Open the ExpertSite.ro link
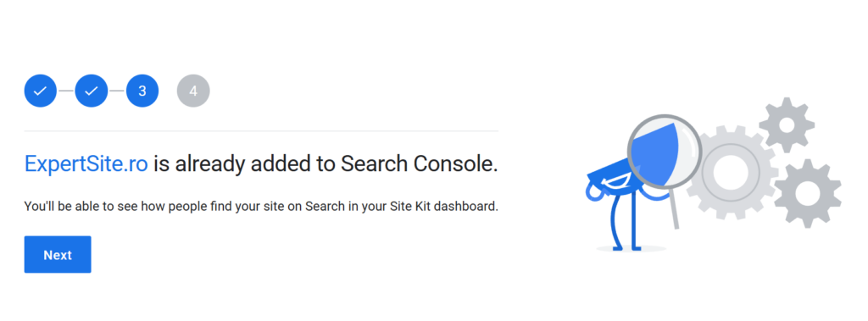Image resolution: width=868 pixels, height=321 pixels. (x=86, y=163)
